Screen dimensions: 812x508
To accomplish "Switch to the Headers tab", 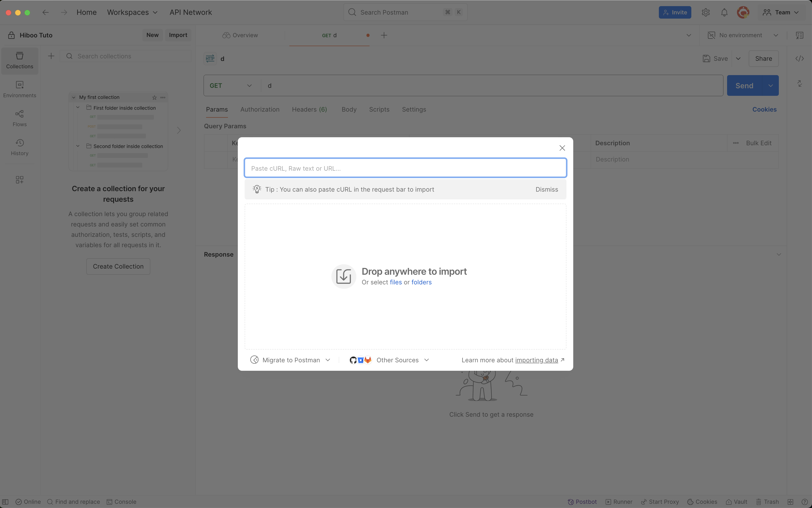I will point(309,109).
